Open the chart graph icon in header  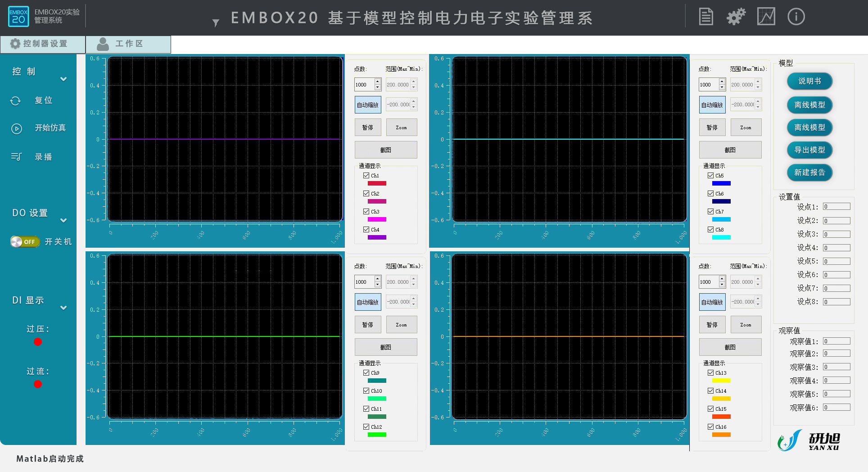[766, 17]
